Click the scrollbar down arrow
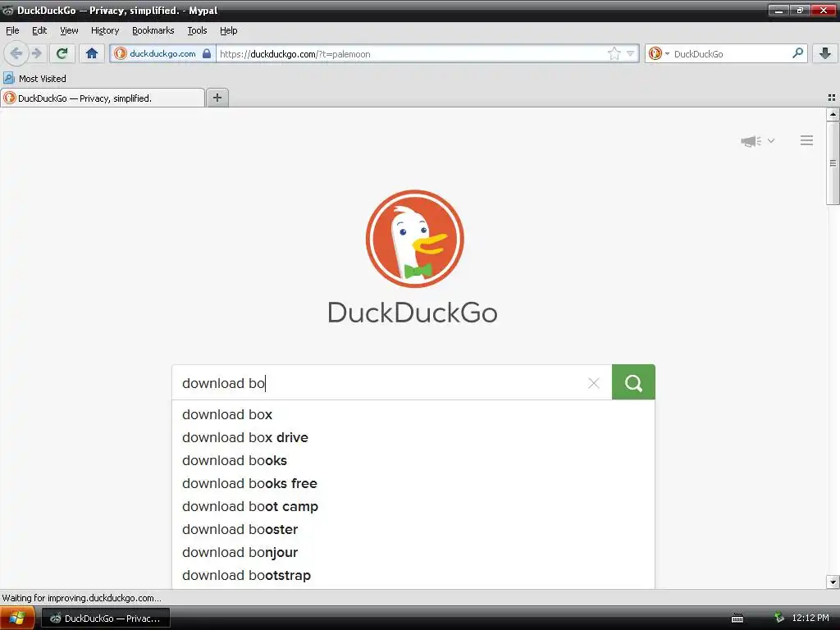 (x=833, y=582)
